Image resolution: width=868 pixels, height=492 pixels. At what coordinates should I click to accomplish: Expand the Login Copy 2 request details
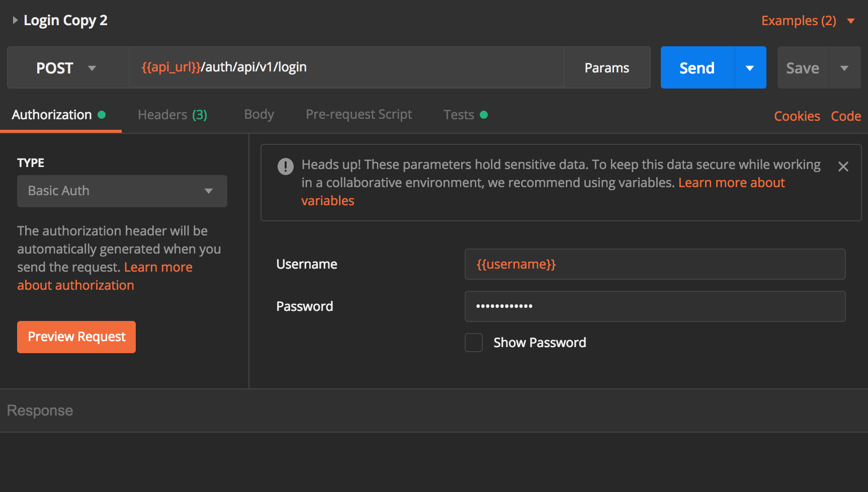click(x=15, y=20)
